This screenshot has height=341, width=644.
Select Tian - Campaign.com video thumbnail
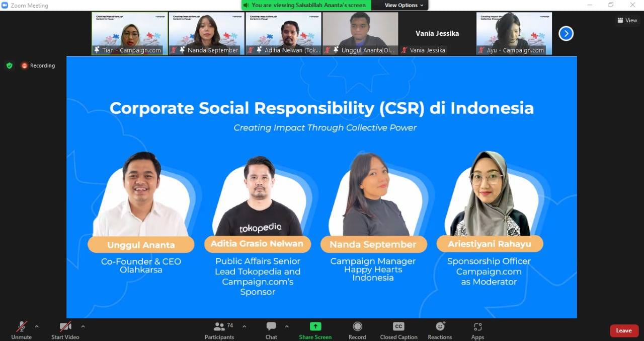pyautogui.click(x=130, y=33)
